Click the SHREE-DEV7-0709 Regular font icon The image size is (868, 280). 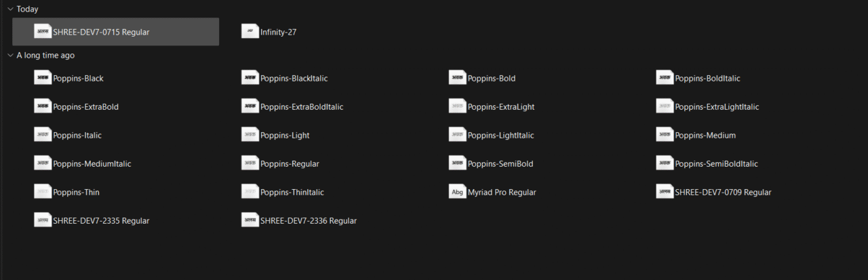(x=665, y=192)
